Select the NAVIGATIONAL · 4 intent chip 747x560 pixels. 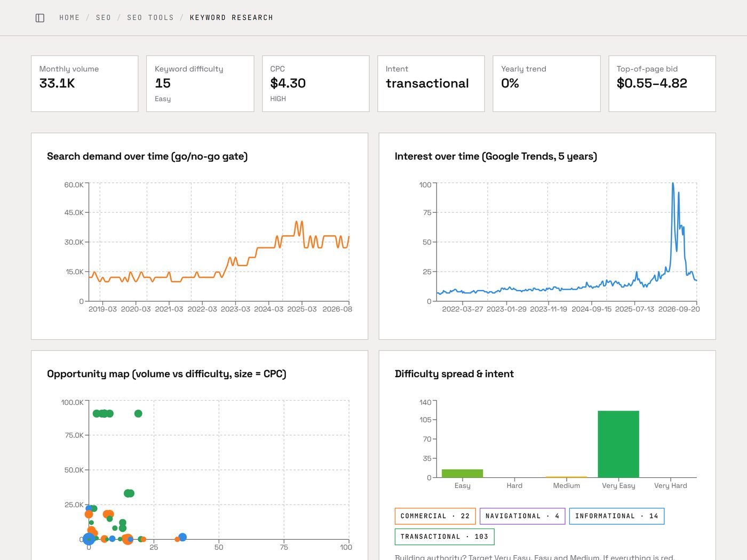tap(522, 516)
